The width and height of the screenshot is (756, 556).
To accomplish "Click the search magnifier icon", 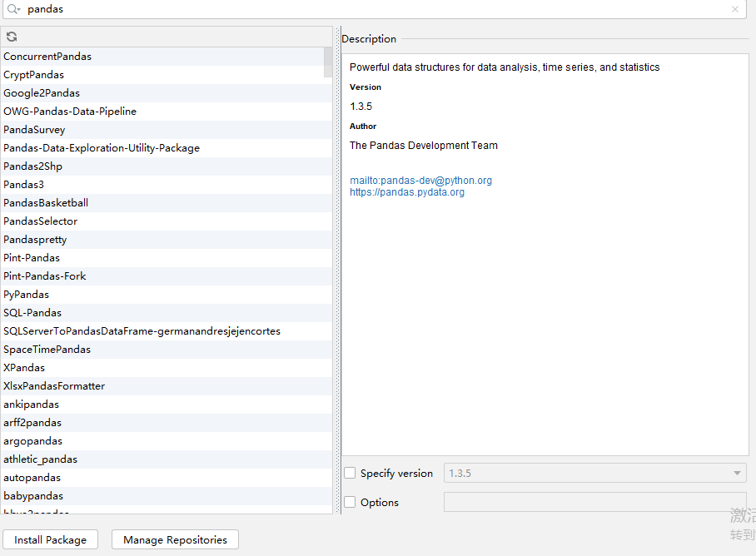I will tap(13, 9).
